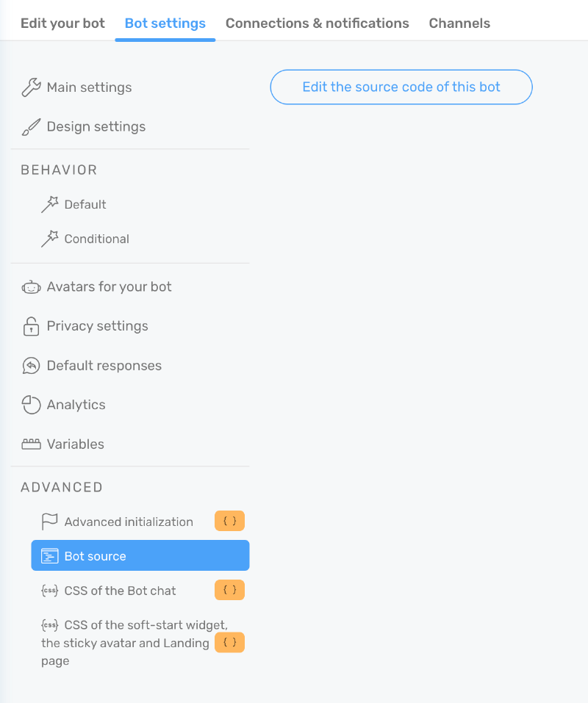Click the Design settings brush icon

[30, 126]
